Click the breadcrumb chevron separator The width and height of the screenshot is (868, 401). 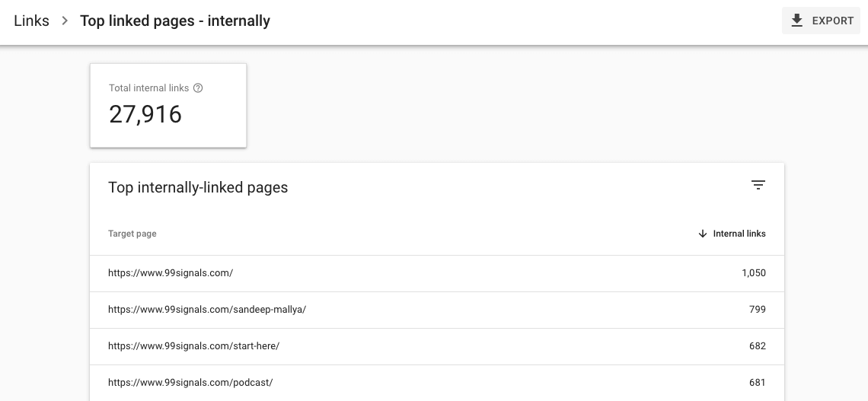(x=65, y=21)
